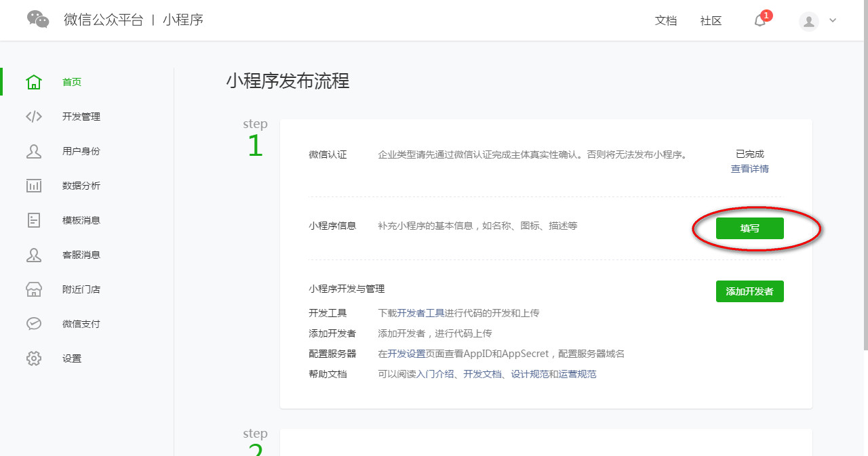
Task: Select the 首页 home icon in sidebar
Action: [34, 81]
